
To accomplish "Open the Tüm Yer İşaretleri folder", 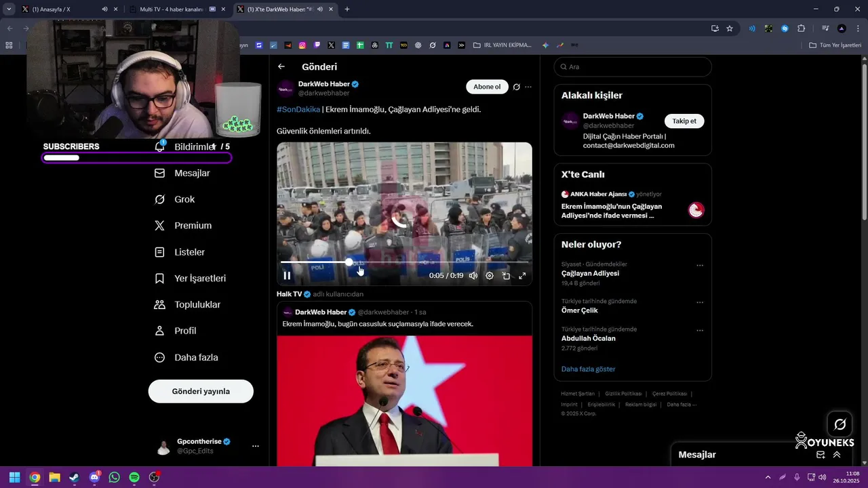I will [835, 45].
